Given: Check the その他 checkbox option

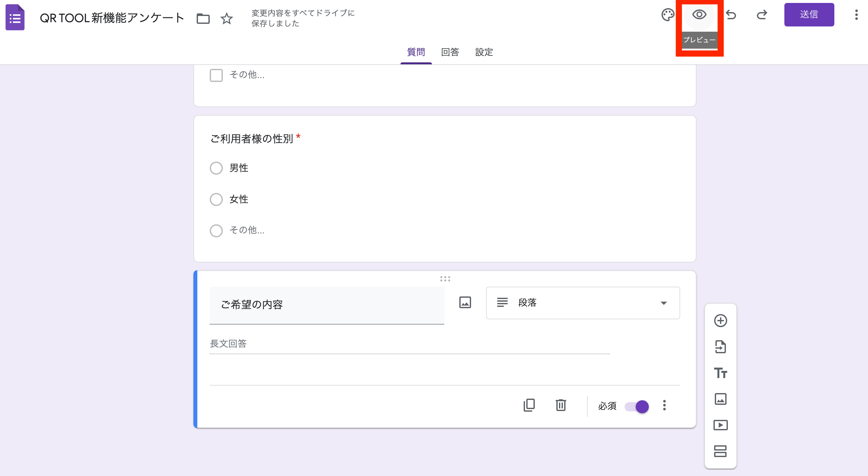Looking at the screenshot, I should 216,75.
